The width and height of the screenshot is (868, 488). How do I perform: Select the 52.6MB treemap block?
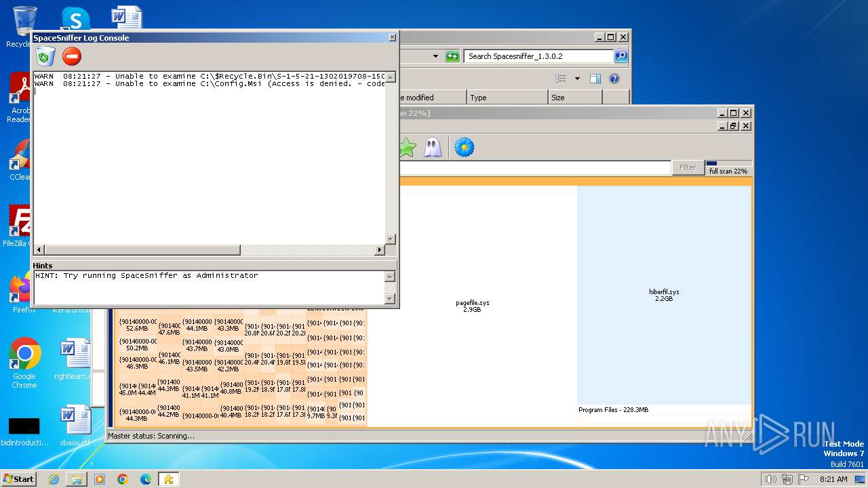coord(136,325)
